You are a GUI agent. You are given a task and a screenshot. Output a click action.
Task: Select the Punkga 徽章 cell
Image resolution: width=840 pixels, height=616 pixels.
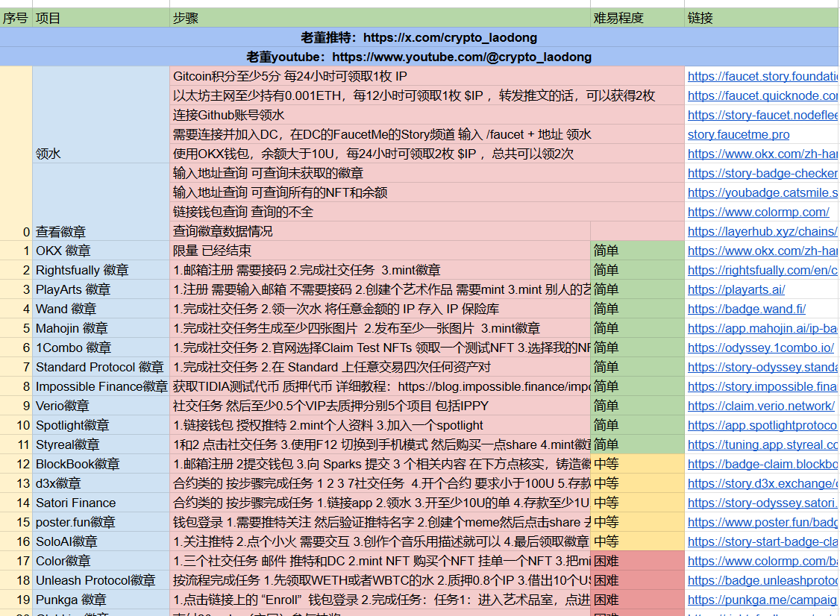[101, 600]
